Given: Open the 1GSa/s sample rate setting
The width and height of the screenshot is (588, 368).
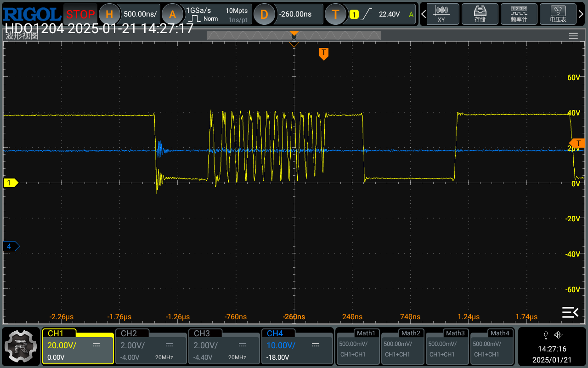Looking at the screenshot, I should 198,10.
